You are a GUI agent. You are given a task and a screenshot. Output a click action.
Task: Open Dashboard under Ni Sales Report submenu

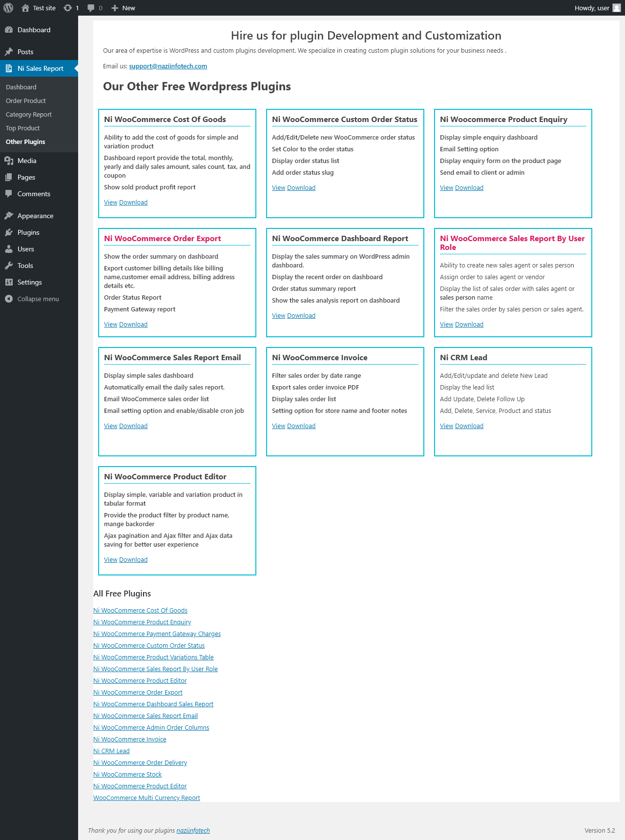tap(21, 87)
